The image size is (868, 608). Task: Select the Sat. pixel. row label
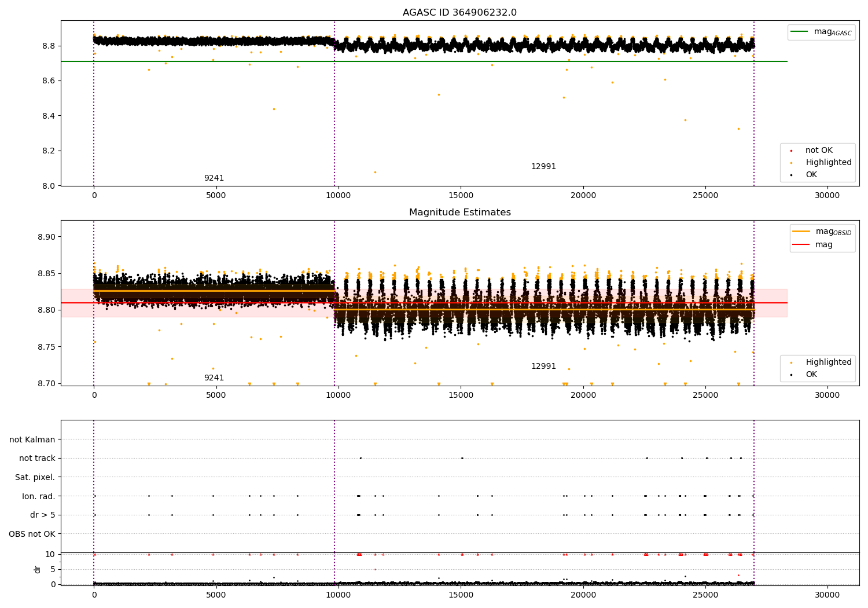click(x=35, y=477)
